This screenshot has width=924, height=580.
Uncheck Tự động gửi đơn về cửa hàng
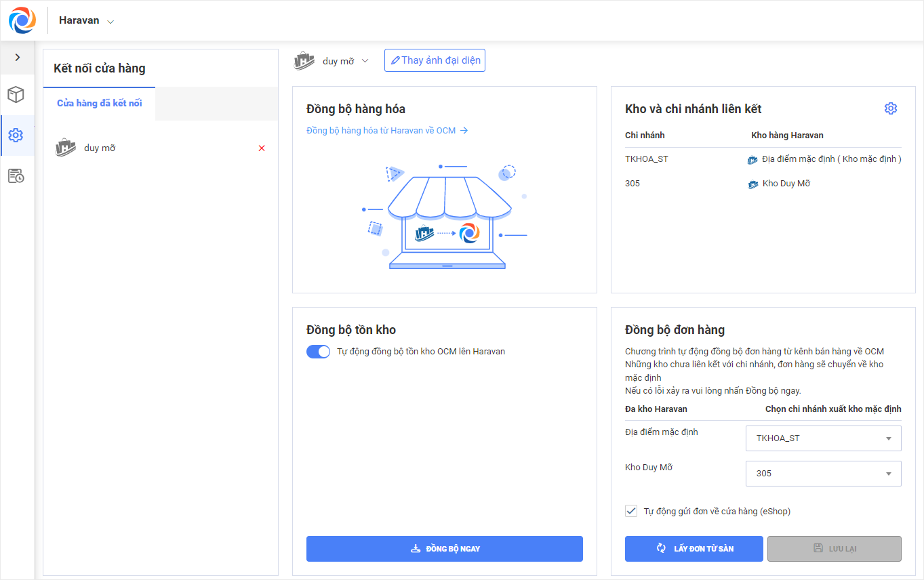[x=631, y=511]
